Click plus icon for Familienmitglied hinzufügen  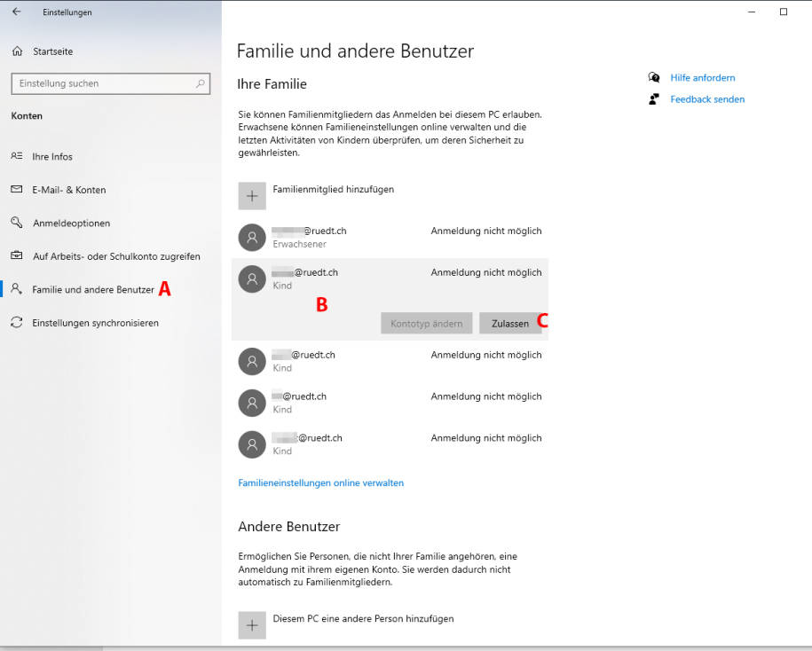[x=252, y=196]
